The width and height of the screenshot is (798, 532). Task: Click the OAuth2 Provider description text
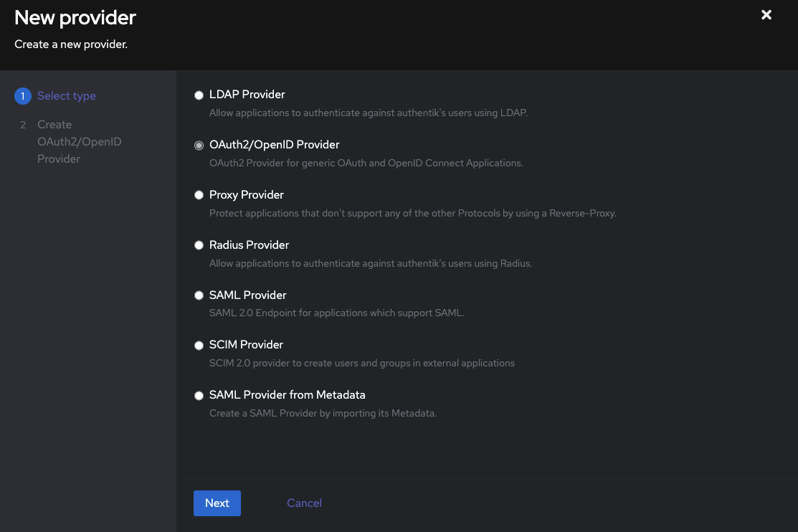(x=366, y=163)
